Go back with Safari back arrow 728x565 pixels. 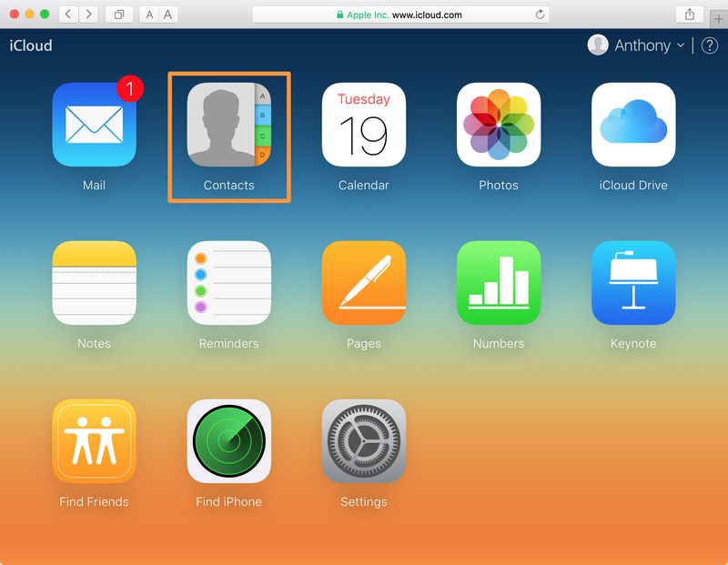point(68,15)
